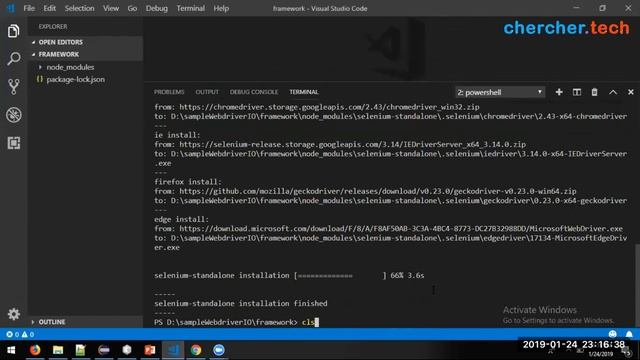Create a new terminal with plus icon
This screenshot has width=640, height=360.
click(559, 92)
